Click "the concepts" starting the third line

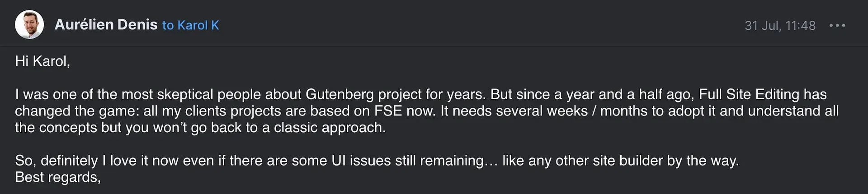click(56, 128)
